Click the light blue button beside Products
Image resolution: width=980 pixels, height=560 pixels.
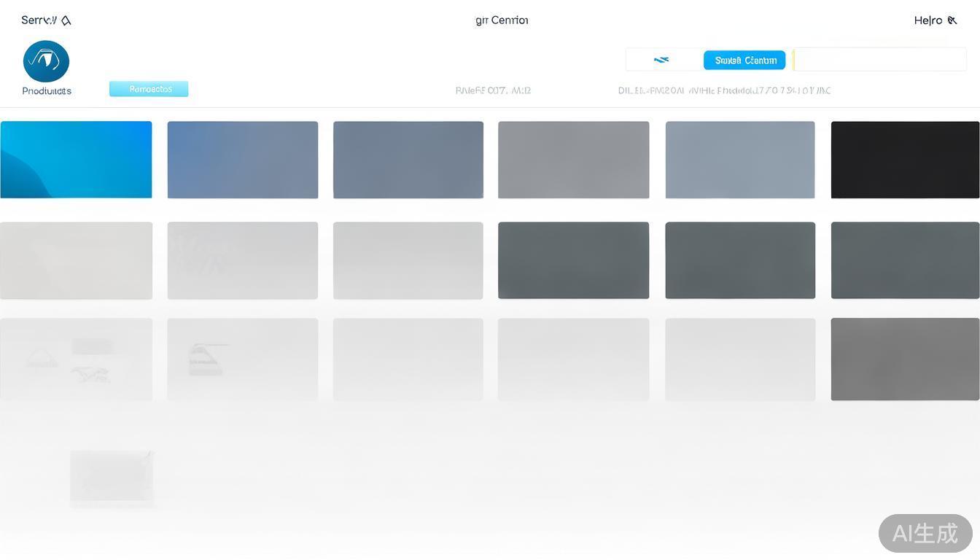[x=149, y=89]
